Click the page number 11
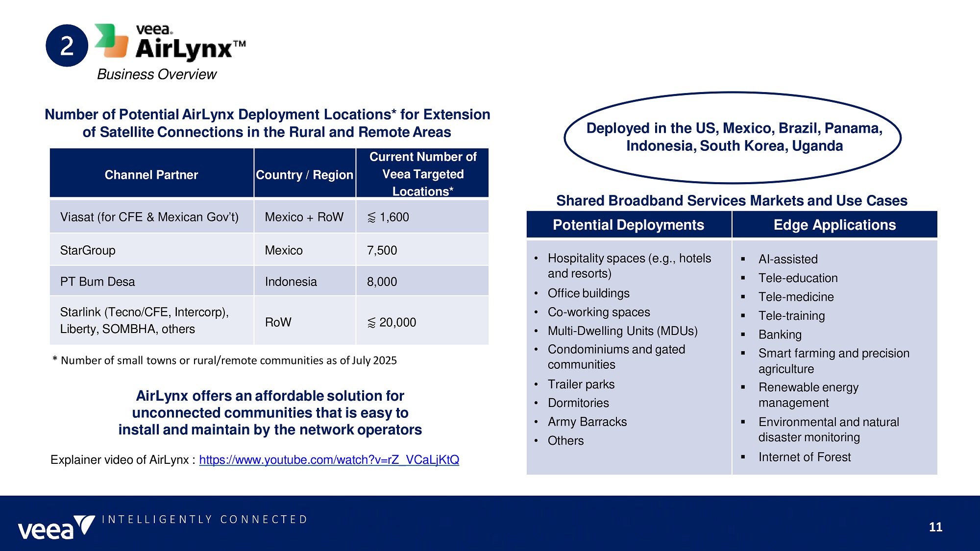This screenshot has height=551, width=980. pyautogui.click(x=935, y=527)
